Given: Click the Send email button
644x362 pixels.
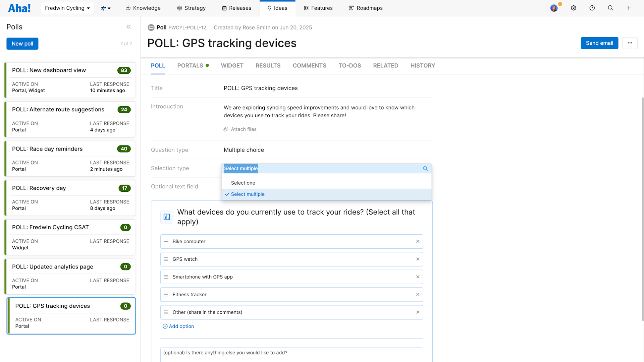Looking at the screenshot, I should tap(599, 43).
